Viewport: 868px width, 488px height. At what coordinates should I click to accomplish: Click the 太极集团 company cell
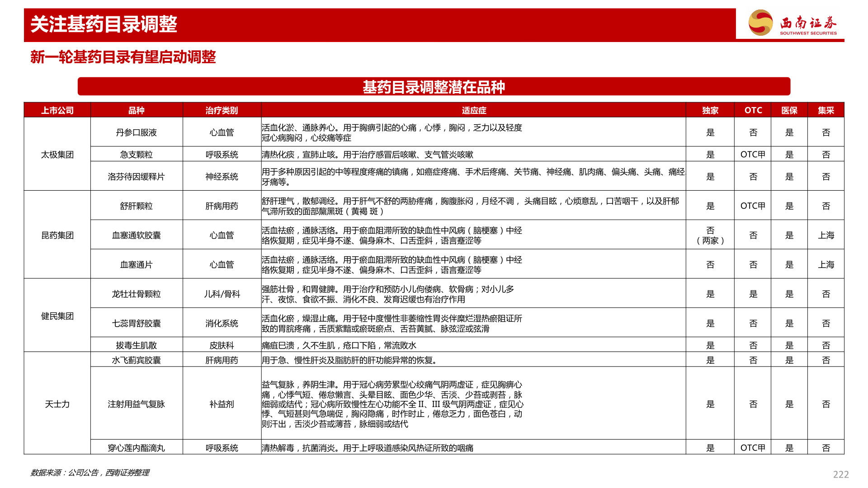(x=58, y=154)
